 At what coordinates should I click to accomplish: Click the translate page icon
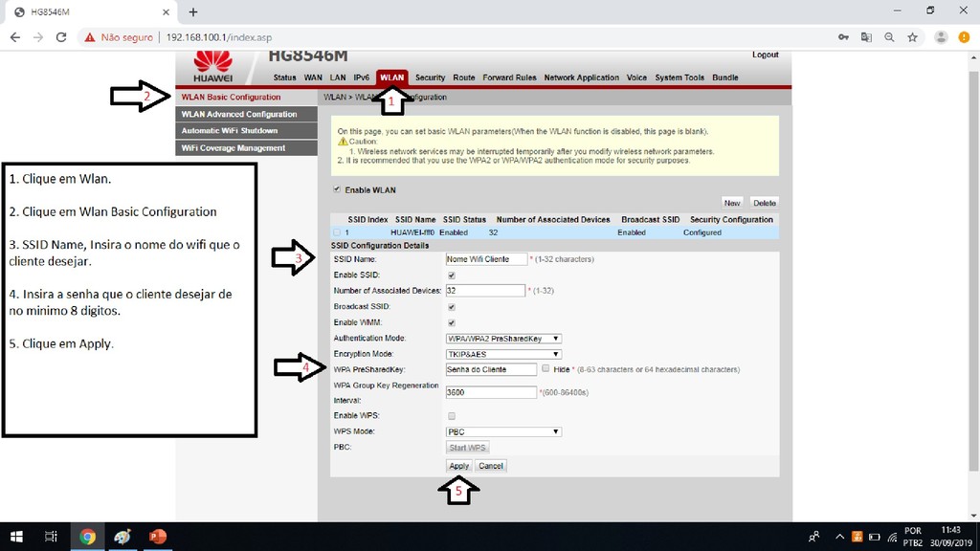[x=866, y=37]
